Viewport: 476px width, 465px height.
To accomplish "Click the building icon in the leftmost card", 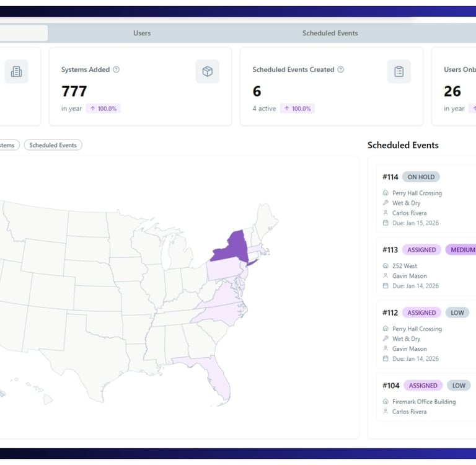I will tap(16, 71).
